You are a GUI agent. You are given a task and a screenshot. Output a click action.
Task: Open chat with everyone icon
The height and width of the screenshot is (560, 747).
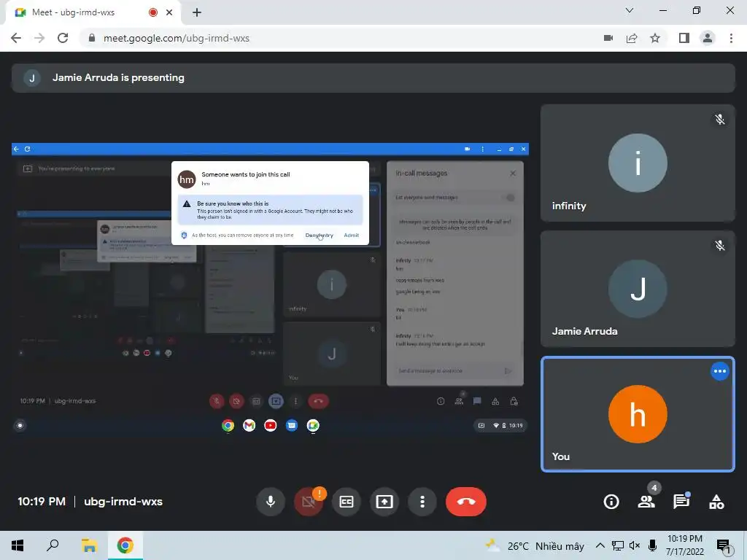[681, 502]
